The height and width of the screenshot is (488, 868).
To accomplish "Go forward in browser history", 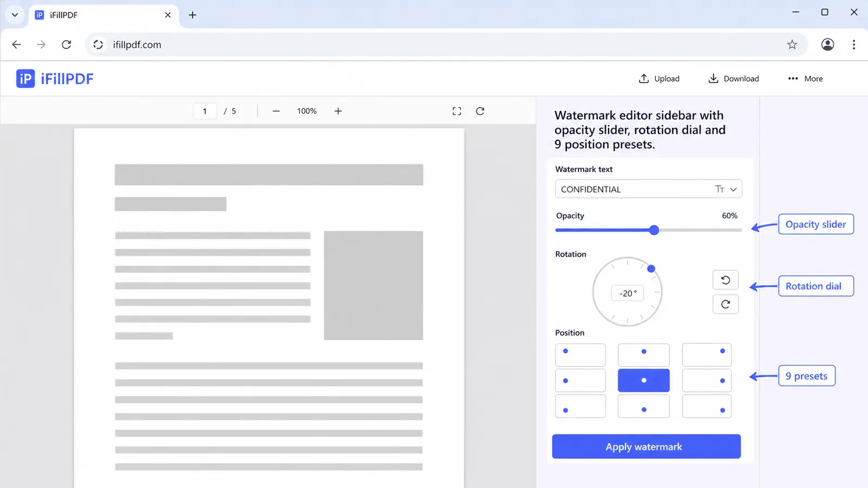I will [x=41, y=44].
